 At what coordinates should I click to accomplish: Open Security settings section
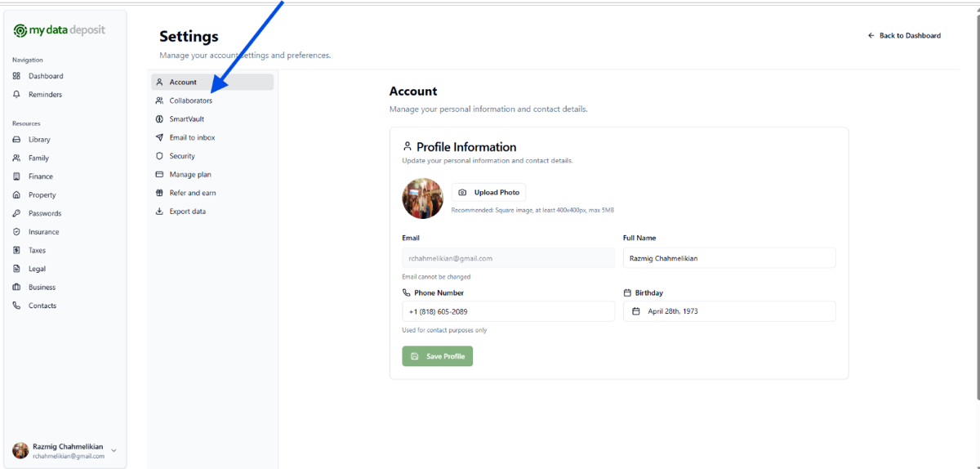tap(212, 156)
